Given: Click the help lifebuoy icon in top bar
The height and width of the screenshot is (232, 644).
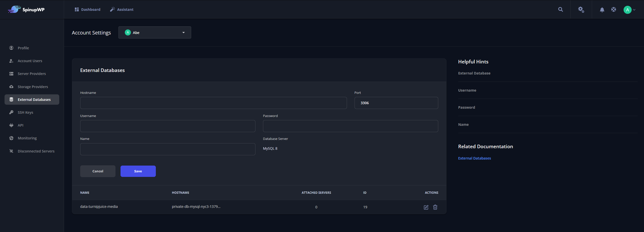Looking at the screenshot, I should coord(613,9).
